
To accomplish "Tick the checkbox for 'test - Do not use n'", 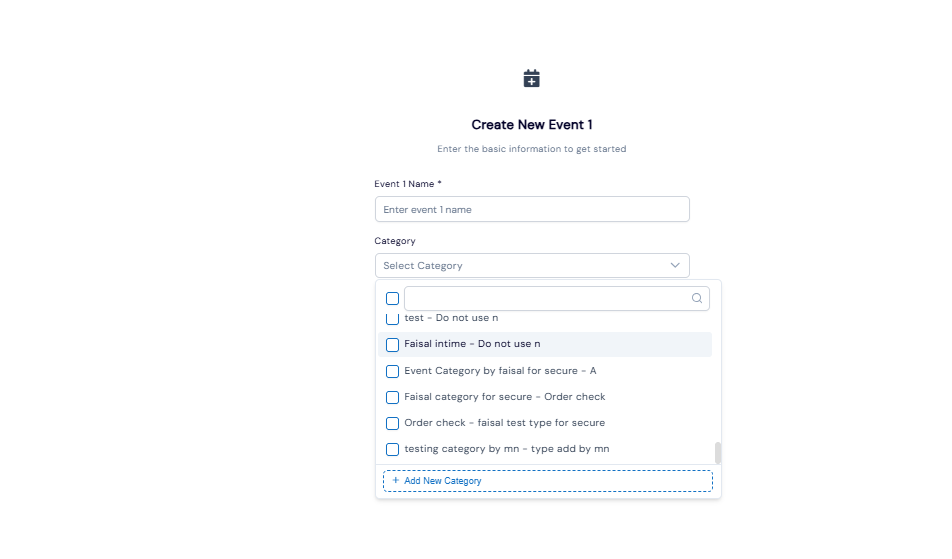I will click(x=392, y=318).
